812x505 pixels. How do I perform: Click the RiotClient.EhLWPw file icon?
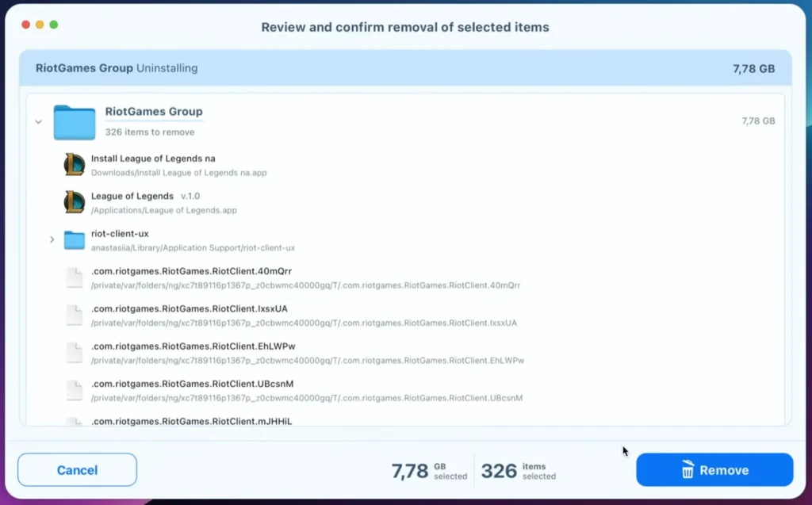coord(75,353)
